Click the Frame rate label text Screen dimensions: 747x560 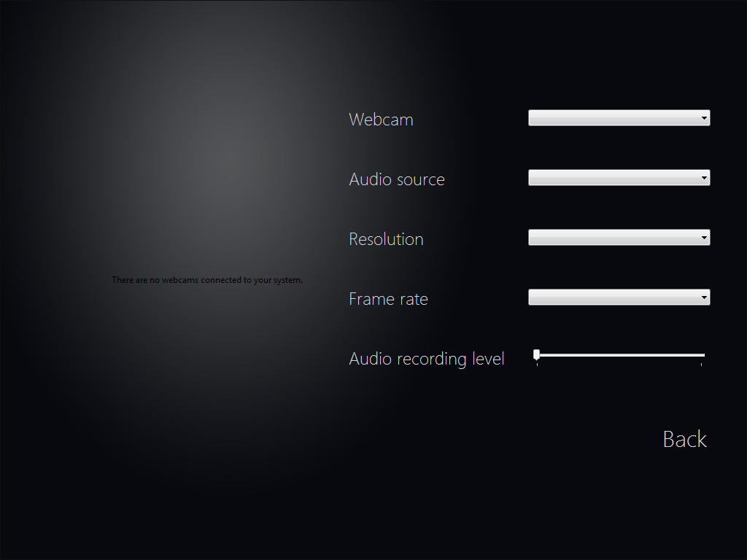tap(388, 299)
